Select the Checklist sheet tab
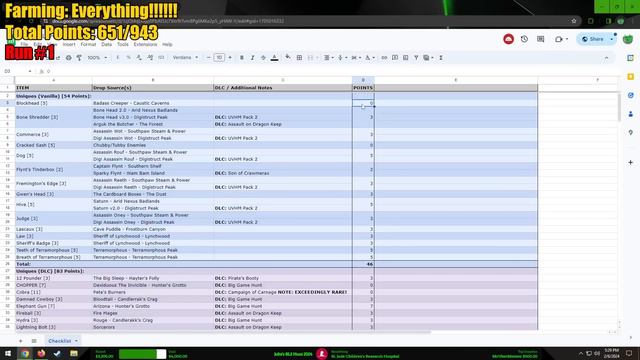This screenshot has height=360, width=640. (60, 341)
